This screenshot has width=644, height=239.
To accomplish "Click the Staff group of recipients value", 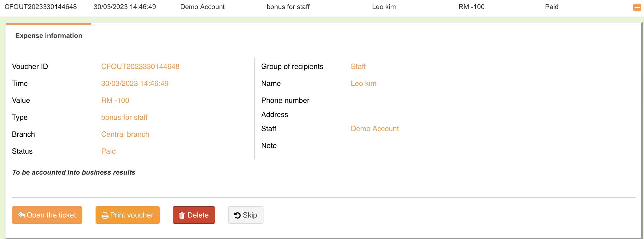I will click(358, 66).
